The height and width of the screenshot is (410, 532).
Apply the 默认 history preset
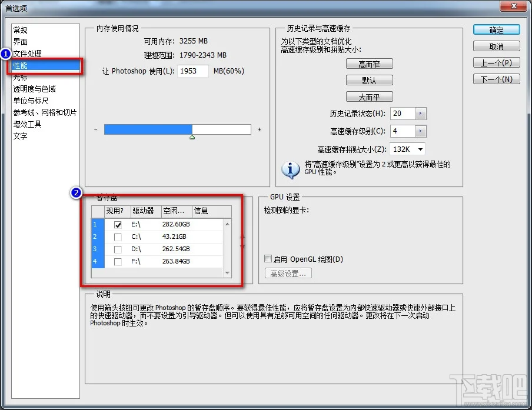click(x=370, y=80)
